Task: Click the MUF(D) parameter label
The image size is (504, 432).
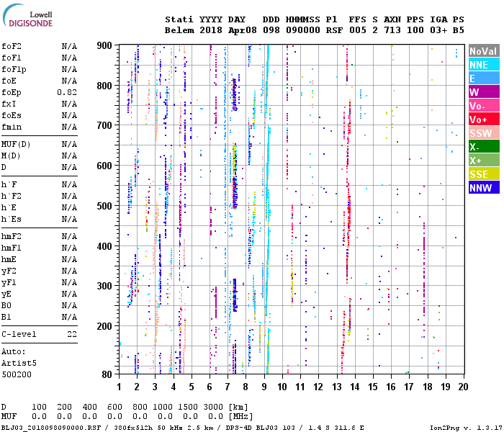Action: tap(16, 144)
